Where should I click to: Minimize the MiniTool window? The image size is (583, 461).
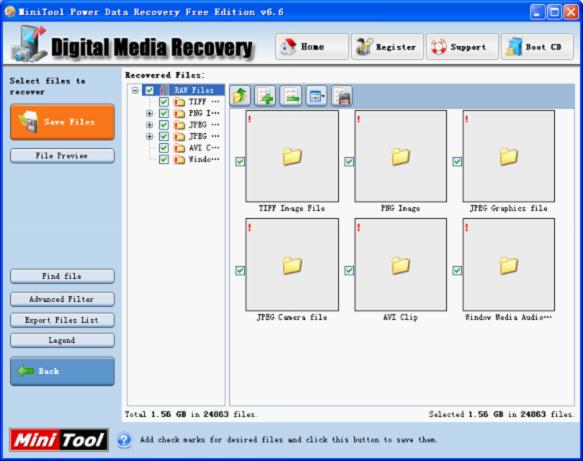pyautogui.click(x=537, y=12)
